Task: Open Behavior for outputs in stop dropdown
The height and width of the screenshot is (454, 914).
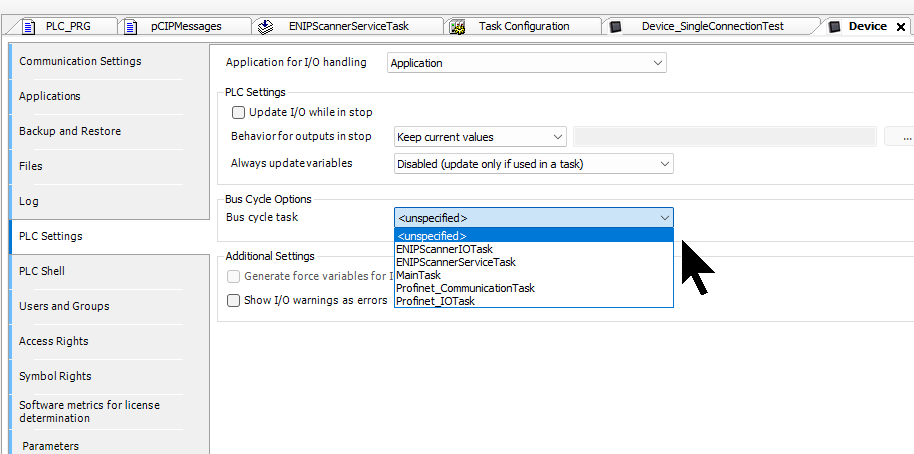Action: click(x=480, y=137)
